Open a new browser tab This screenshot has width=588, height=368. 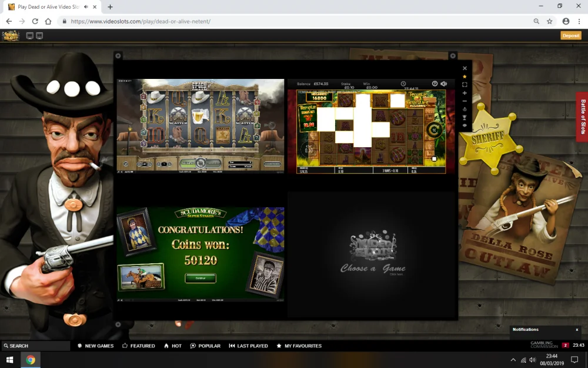tap(111, 6)
